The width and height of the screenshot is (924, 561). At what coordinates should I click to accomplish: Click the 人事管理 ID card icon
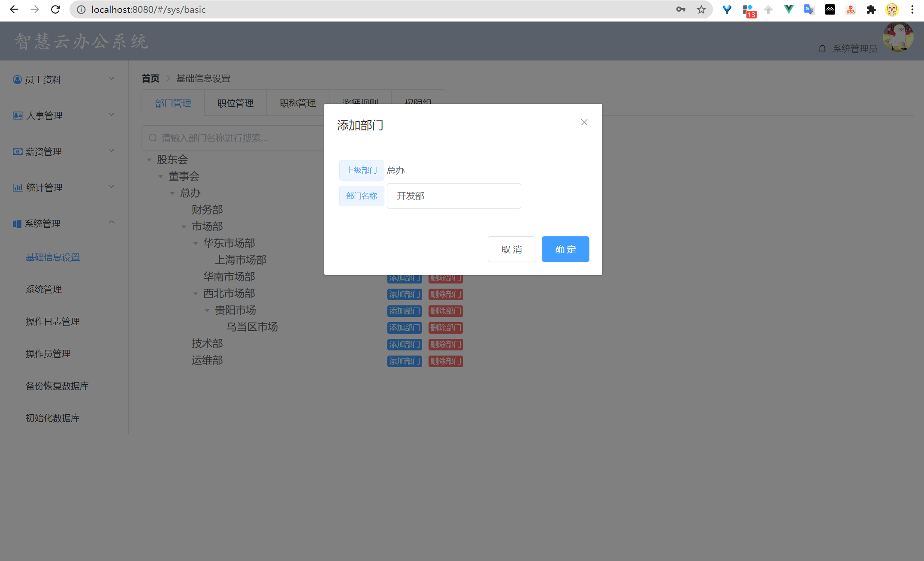click(x=18, y=116)
